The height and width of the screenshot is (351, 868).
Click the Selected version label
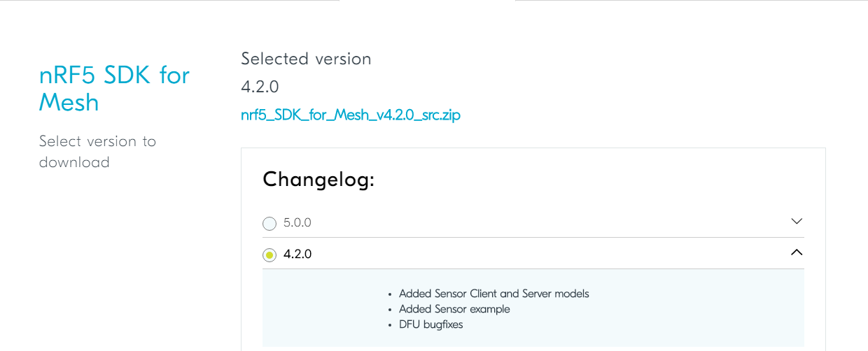pyautogui.click(x=306, y=59)
